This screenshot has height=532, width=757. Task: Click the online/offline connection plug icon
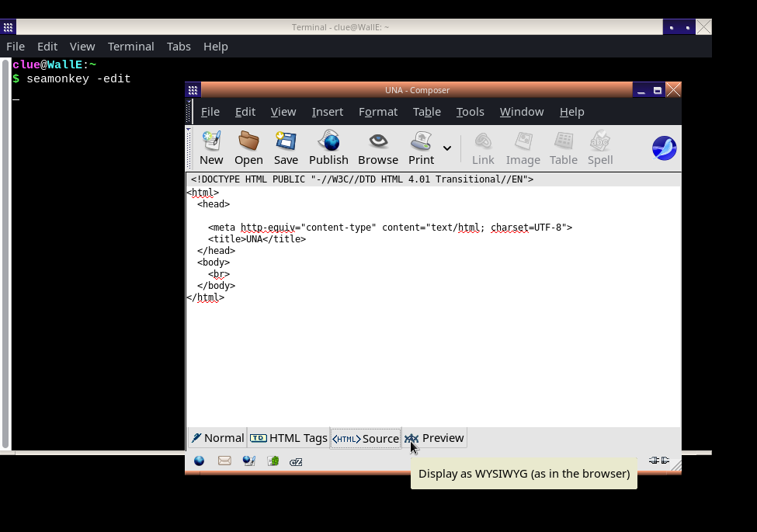coord(659,460)
